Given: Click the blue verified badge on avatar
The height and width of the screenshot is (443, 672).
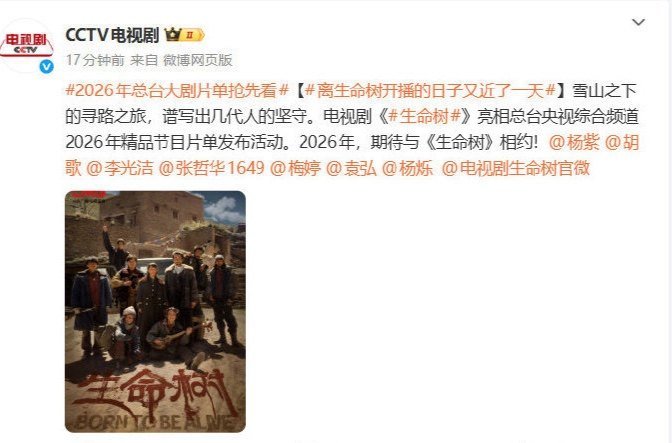Looking at the screenshot, I should [46, 66].
